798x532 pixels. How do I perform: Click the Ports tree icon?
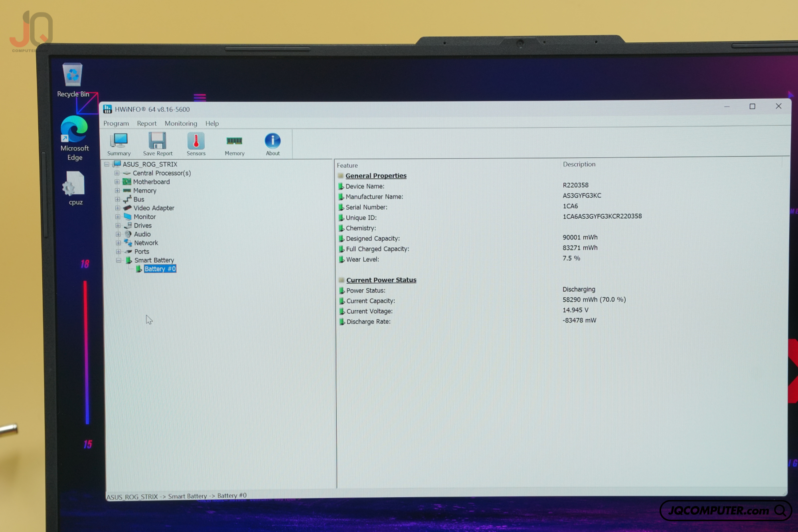(x=128, y=251)
